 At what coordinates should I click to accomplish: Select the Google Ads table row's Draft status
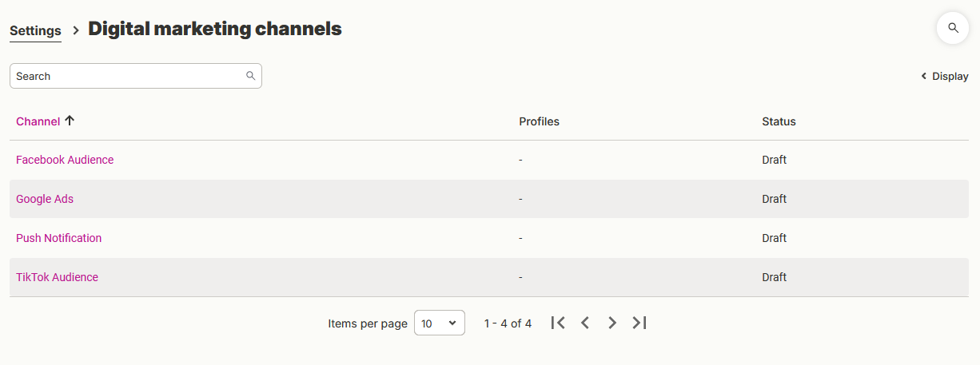(x=775, y=199)
